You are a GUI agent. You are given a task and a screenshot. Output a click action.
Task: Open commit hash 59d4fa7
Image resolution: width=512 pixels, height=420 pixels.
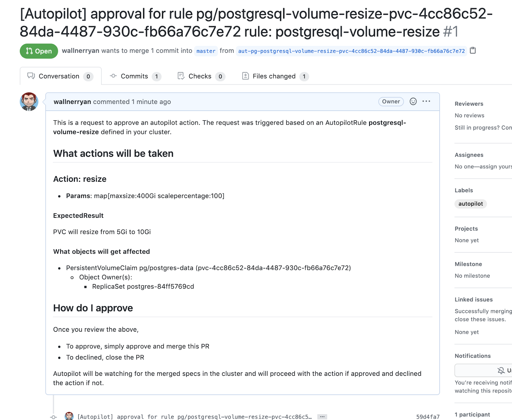pyautogui.click(x=428, y=416)
